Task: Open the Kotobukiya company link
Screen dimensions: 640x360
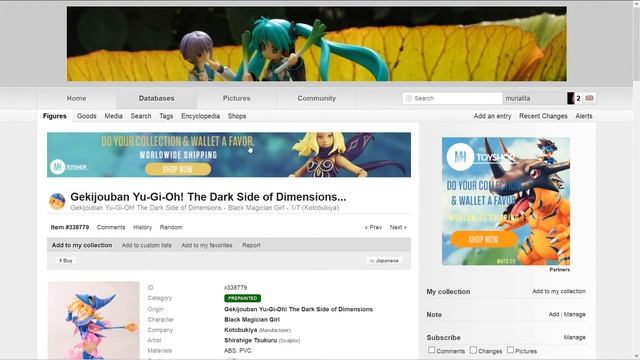Action: [240, 330]
